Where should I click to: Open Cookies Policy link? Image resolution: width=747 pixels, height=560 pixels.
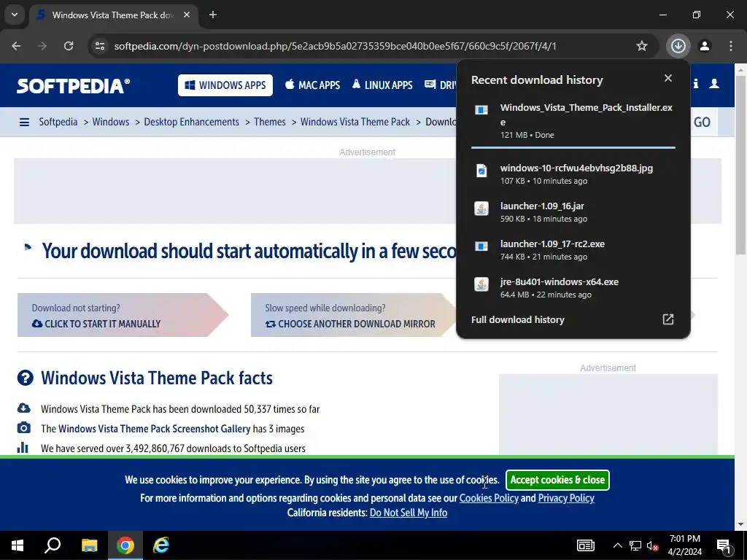click(489, 498)
